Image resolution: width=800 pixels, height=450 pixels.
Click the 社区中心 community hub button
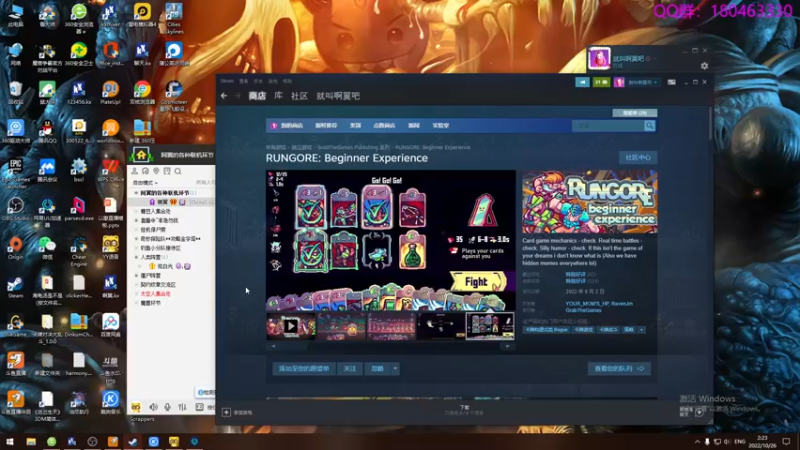(x=638, y=158)
